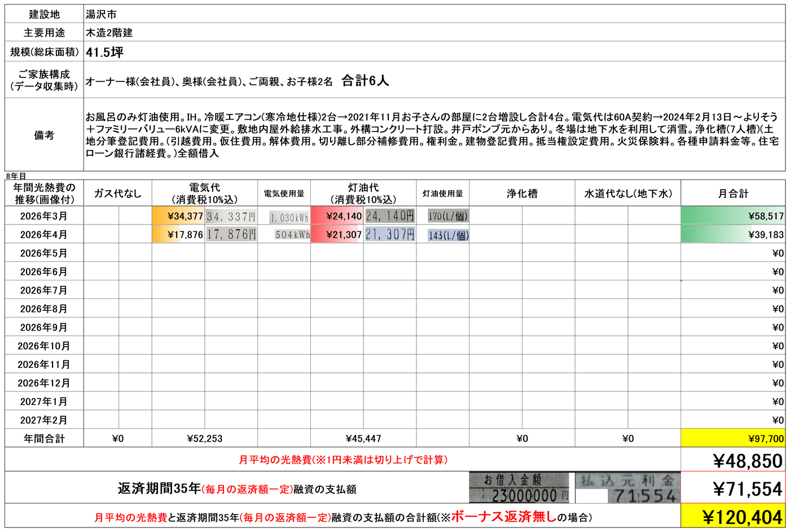The height and width of the screenshot is (532, 790).
Task: Click the 1,030kWh usage image
Action: pos(289,217)
